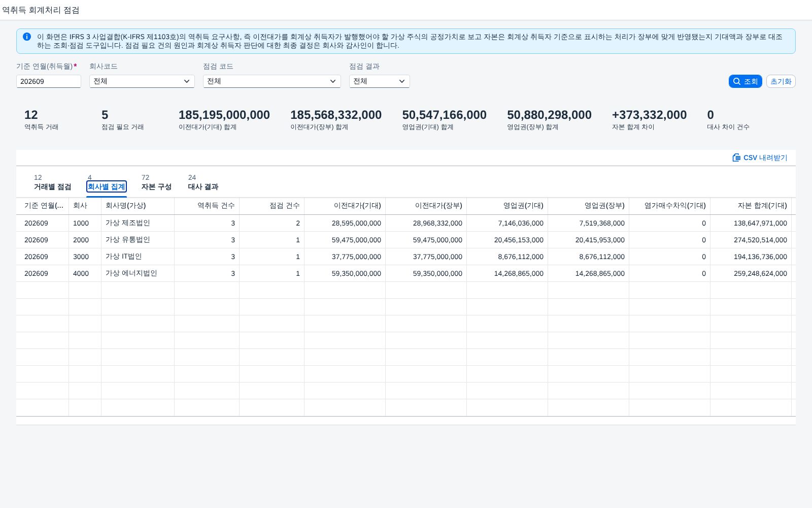Click the 점검 필요 거래 KPI tile
The height and width of the screenshot is (508, 812).
tap(122, 120)
